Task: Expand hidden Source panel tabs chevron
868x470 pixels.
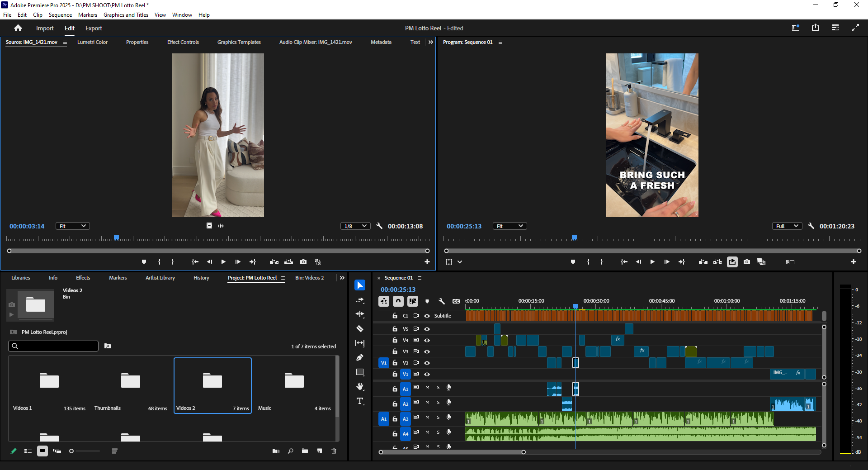Action: click(431, 42)
